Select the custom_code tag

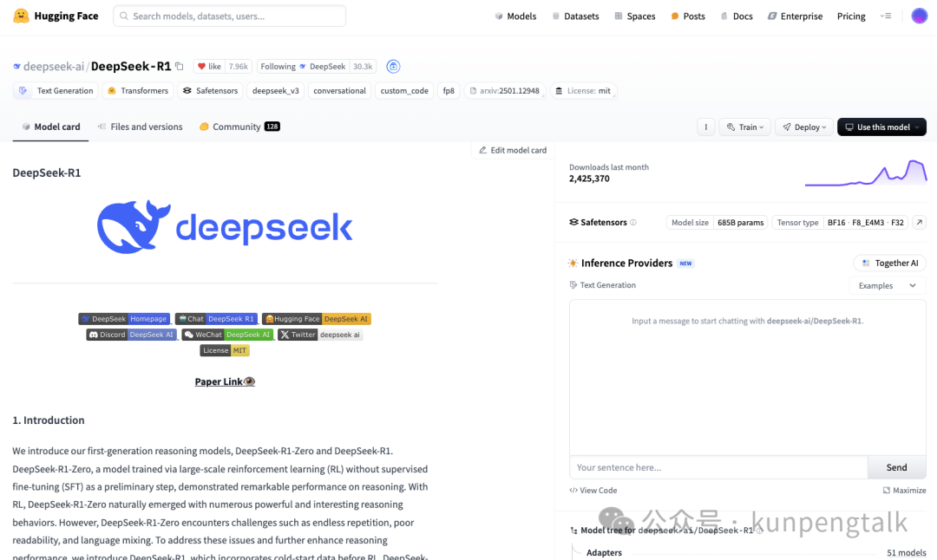(404, 91)
